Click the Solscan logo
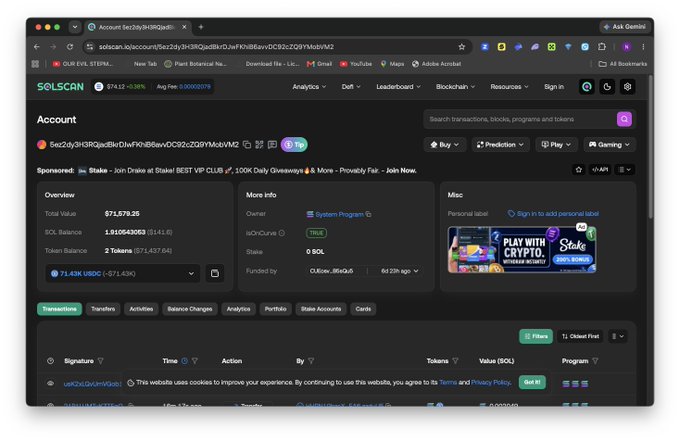Screen dimensions: 680x441 (60, 87)
